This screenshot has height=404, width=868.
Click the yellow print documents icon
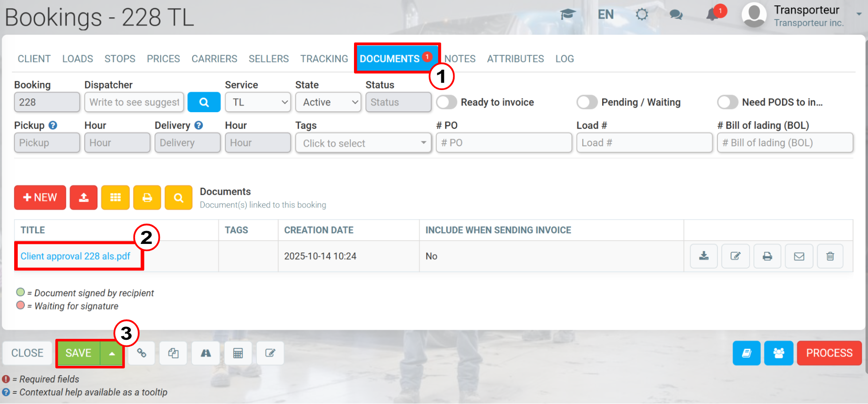click(x=147, y=197)
